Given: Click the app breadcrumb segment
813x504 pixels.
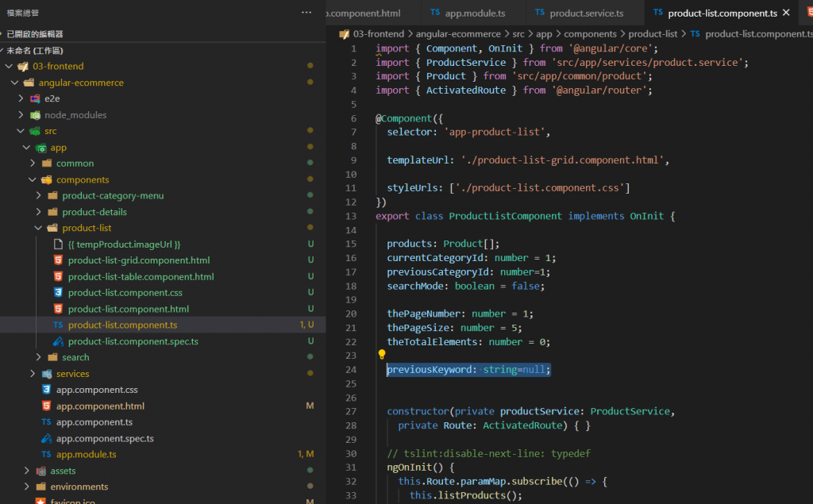Looking at the screenshot, I should (x=544, y=34).
